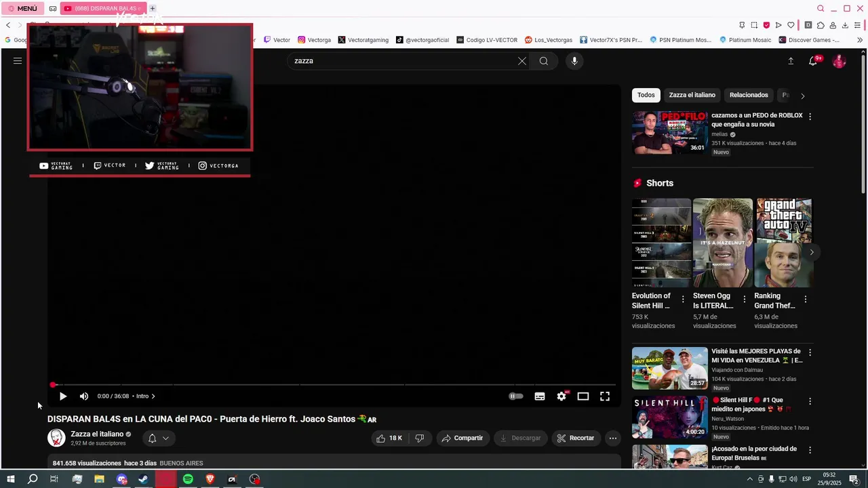Open YouTube notifications bell
The image size is (868, 488).
click(813, 61)
